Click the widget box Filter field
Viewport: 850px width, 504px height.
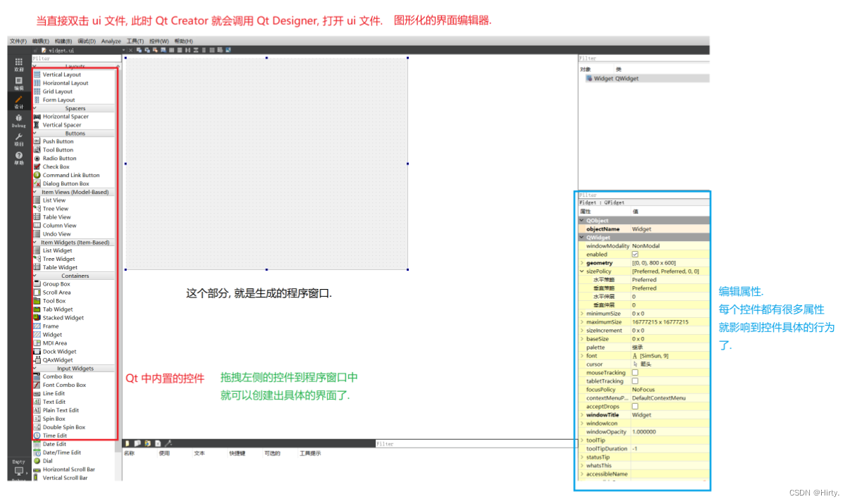tap(76, 59)
